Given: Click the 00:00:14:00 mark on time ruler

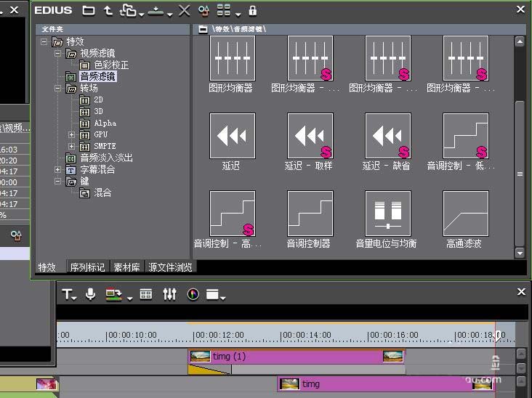Looking at the screenshot, I should pos(307,335).
